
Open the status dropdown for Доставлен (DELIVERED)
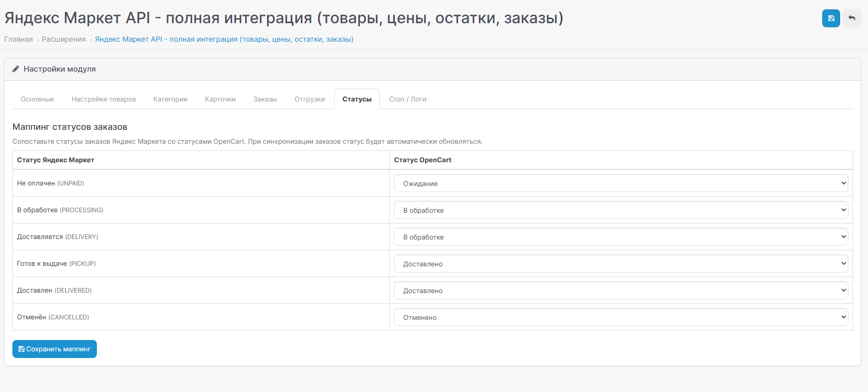tap(621, 291)
